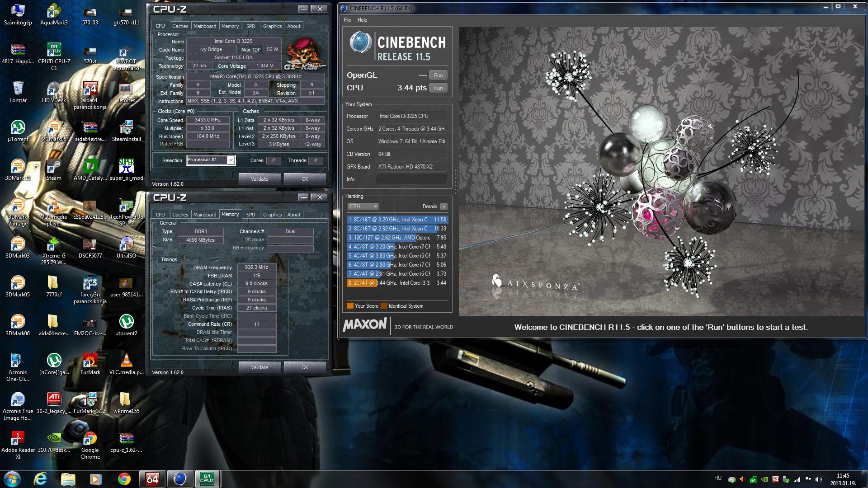
Task: Switch to AIDA64 taskbar button
Action: pyautogui.click(x=152, y=479)
